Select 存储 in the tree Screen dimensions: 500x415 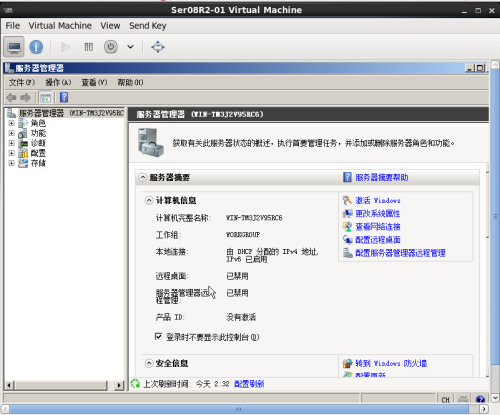tap(38, 163)
